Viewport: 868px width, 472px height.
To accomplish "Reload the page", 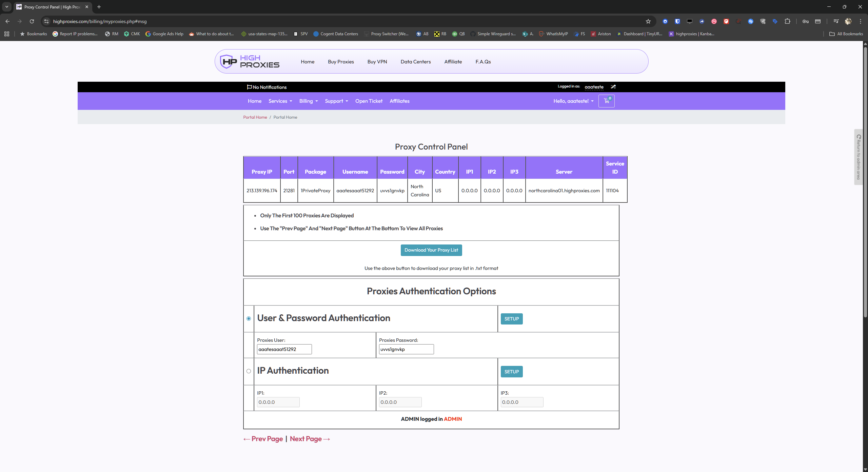I will coord(32,21).
